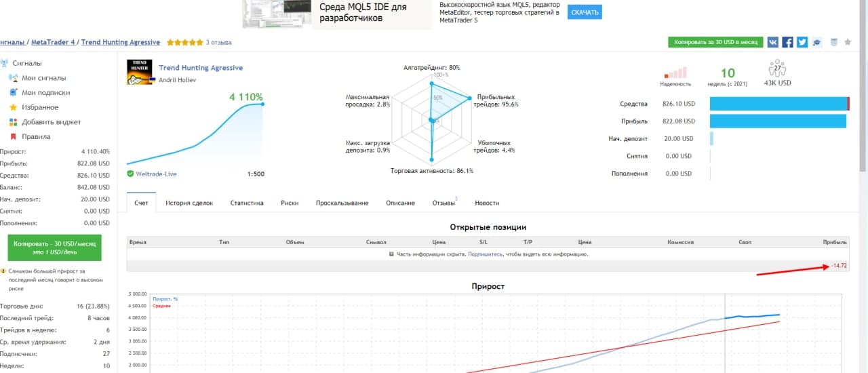868x373 pixels.
Task: Click the 4 110% growth value
Action: pos(246,97)
